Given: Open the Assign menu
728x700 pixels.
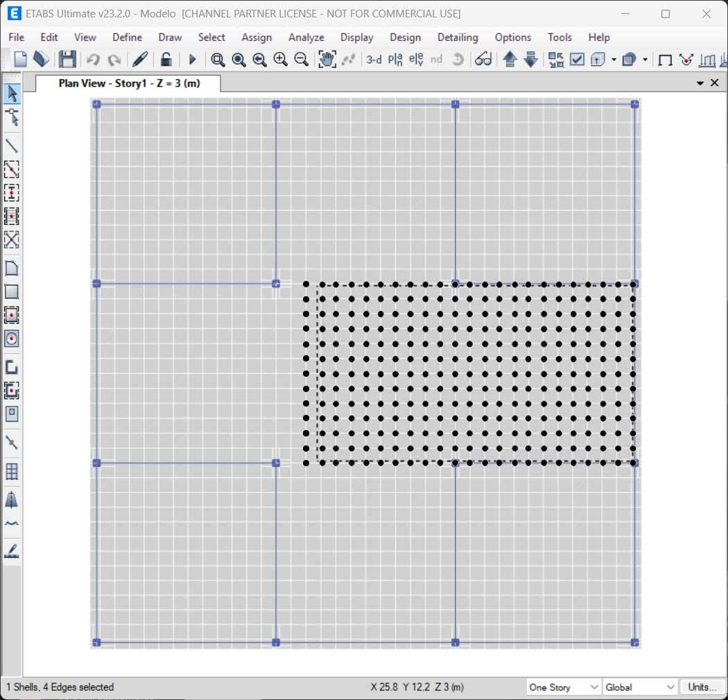Looking at the screenshot, I should (257, 37).
